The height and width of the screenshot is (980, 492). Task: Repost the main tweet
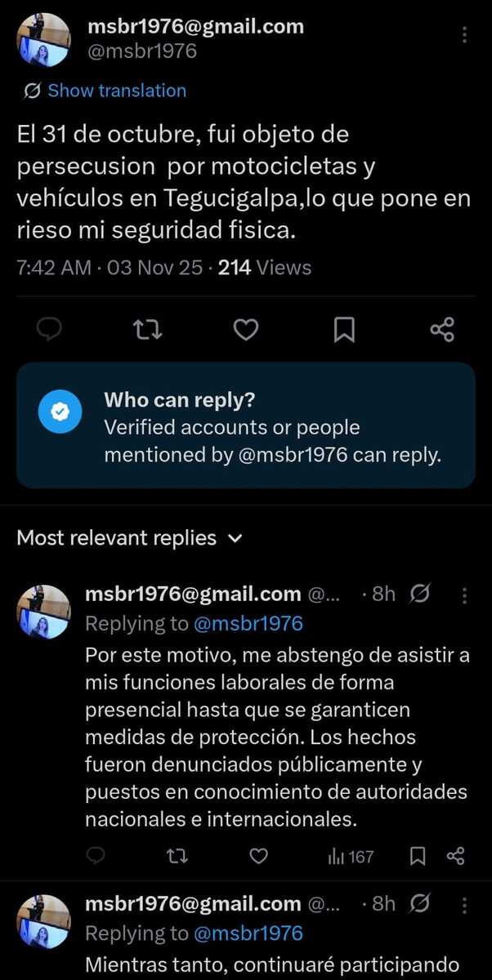click(x=148, y=329)
